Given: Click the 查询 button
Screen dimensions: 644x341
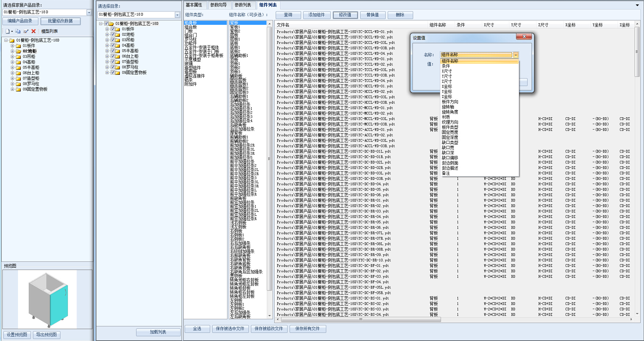Looking at the screenshot, I should (288, 15).
